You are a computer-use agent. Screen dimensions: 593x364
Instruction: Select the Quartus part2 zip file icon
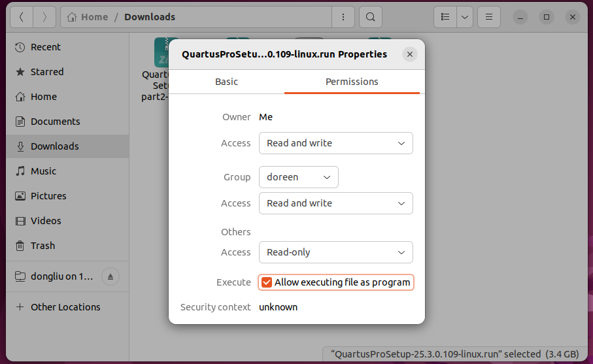point(161,52)
